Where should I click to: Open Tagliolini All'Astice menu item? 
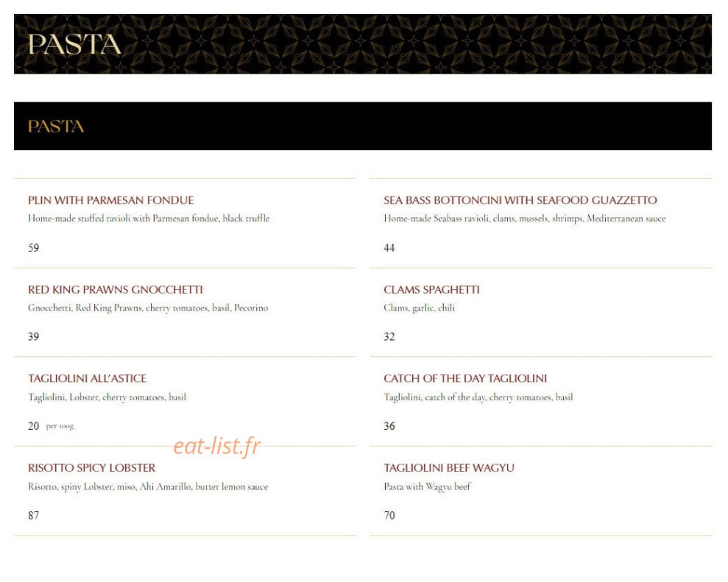[x=87, y=378]
